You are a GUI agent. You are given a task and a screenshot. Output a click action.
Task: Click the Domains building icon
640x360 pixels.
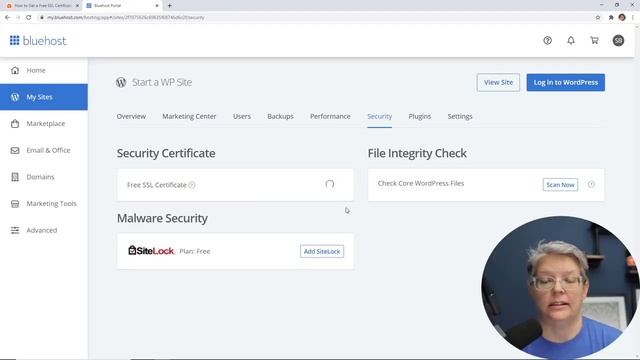click(15, 177)
